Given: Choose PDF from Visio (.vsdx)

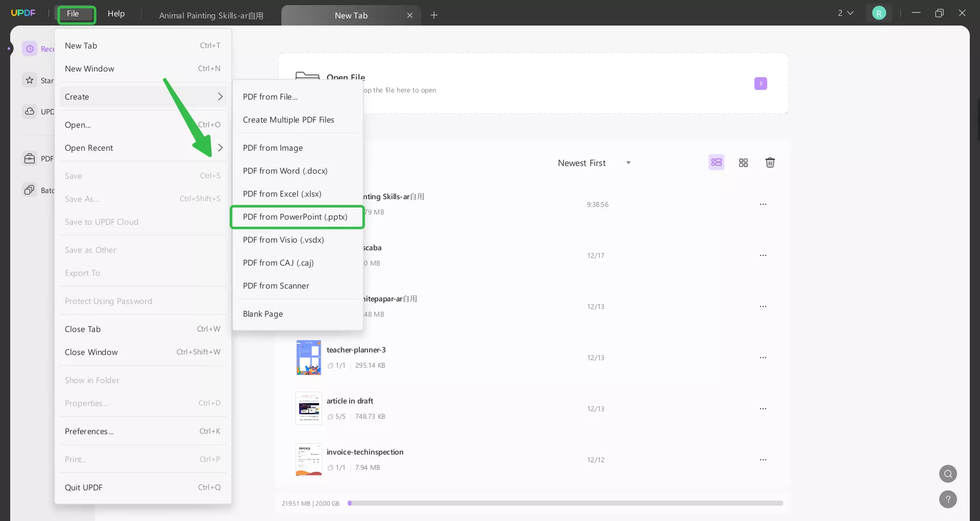Looking at the screenshot, I should pyautogui.click(x=298, y=240).
